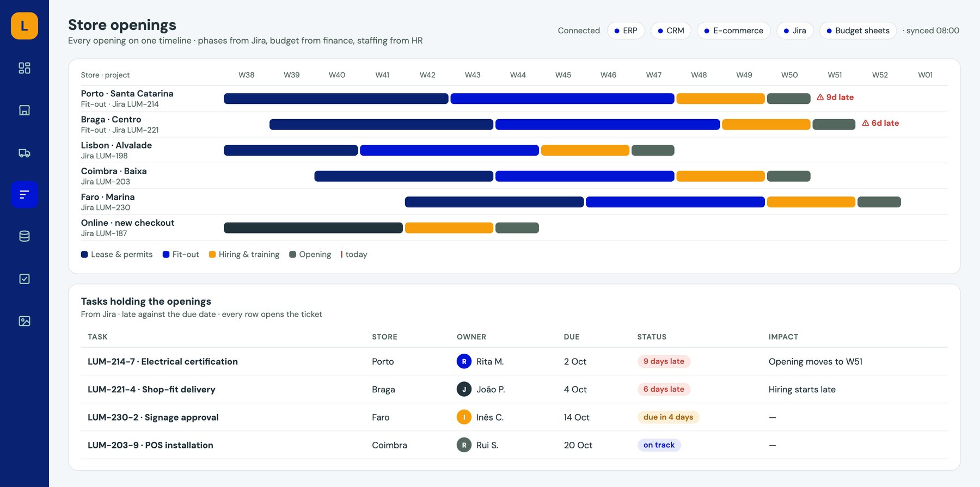980x487 pixels.
Task: Click João P.'s avatar
Action: (464, 389)
